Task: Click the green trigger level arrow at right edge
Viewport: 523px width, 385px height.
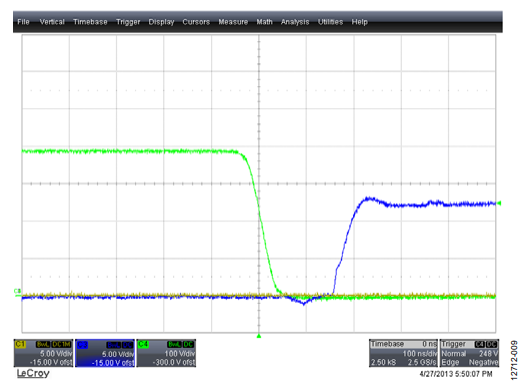Action: pyautogui.click(x=499, y=203)
